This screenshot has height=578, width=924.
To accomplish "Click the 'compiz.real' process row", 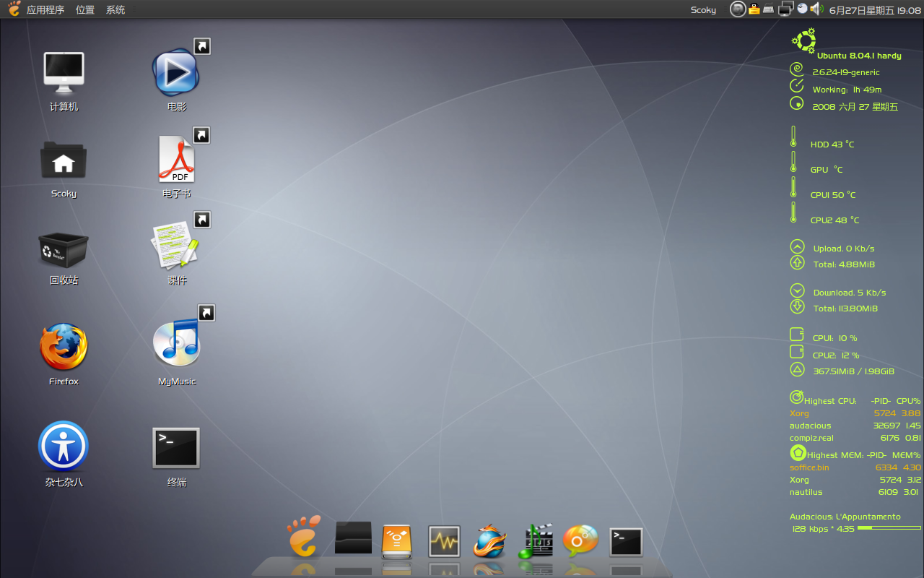I will pos(855,438).
